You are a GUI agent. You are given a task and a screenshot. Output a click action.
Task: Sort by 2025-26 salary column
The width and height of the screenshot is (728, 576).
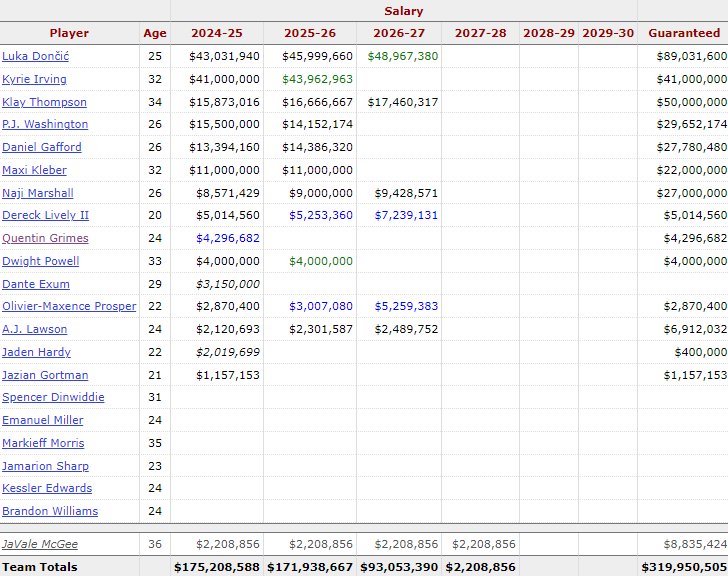click(x=310, y=33)
